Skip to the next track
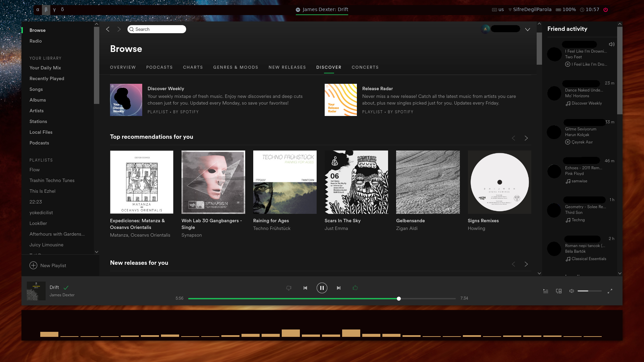The height and width of the screenshot is (362, 644). click(338, 288)
